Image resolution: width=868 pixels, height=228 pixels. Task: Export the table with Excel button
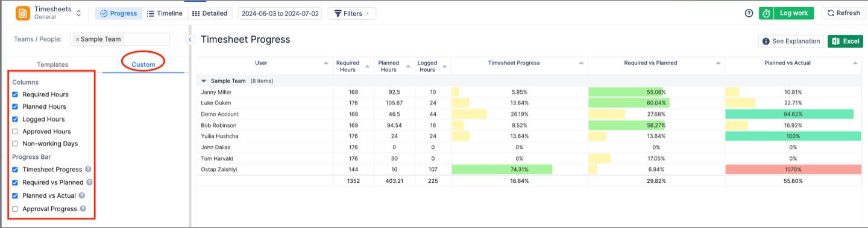point(845,41)
